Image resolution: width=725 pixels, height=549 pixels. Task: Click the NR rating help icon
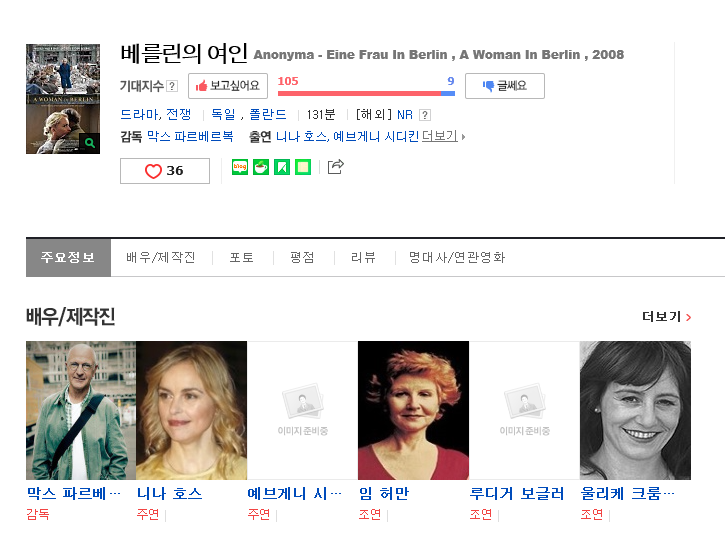(425, 115)
